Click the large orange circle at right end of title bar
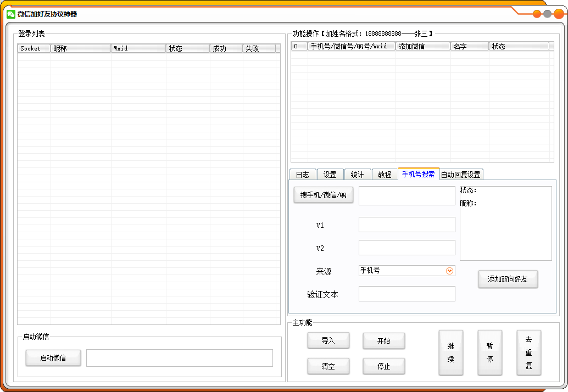Viewport: 568px width, 392px height. pyautogui.click(x=559, y=14)
